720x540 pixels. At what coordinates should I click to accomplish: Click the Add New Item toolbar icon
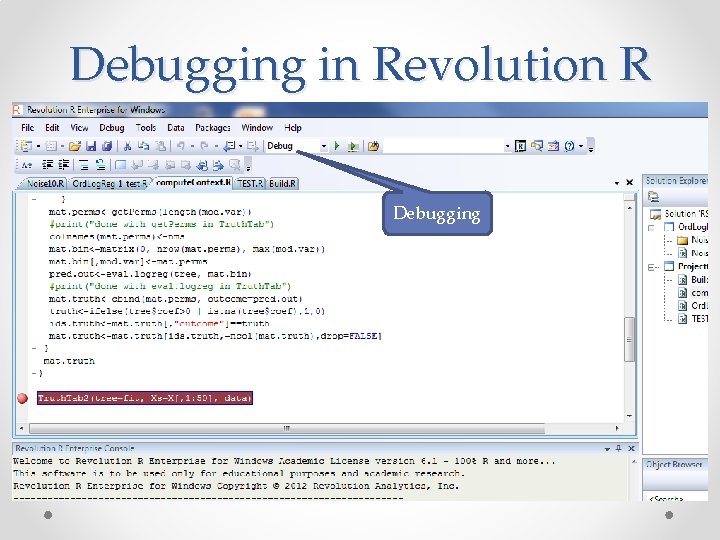click(51, 146)
